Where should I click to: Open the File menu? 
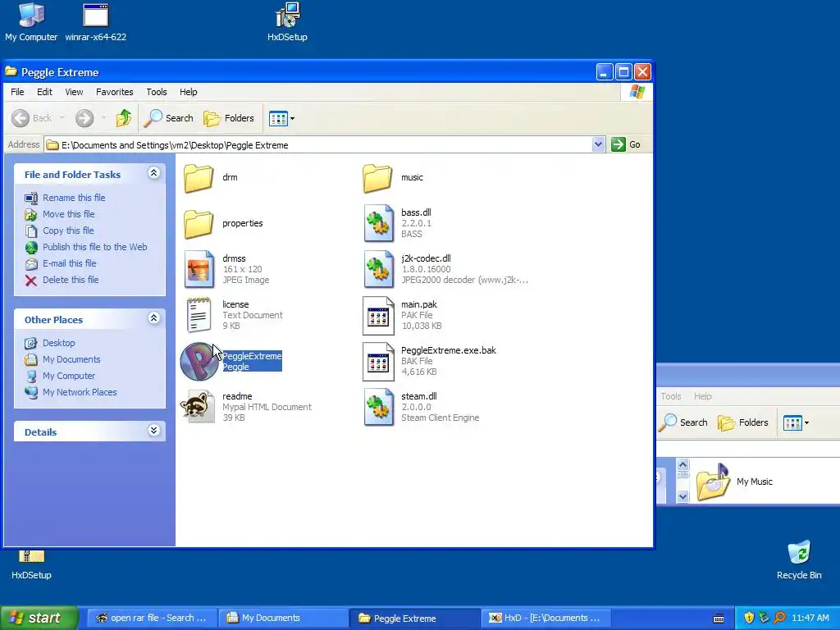(x=17, y=92)
